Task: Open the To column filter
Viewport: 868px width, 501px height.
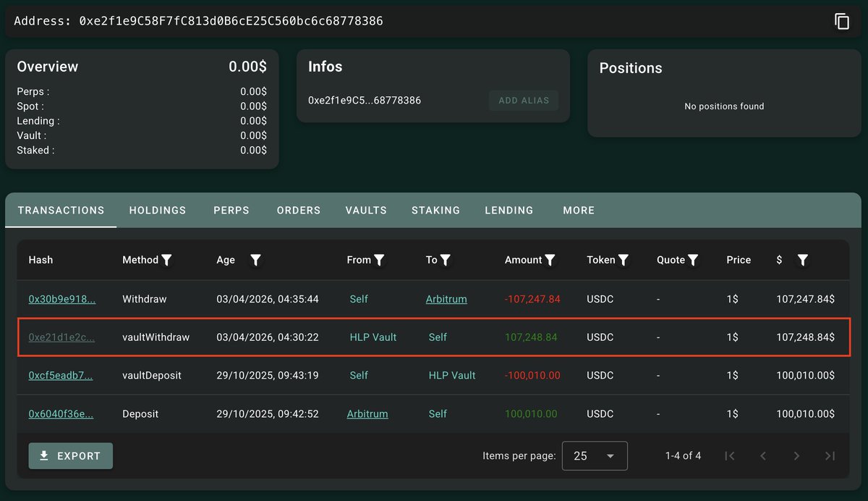Action: [x=446, y=260]
